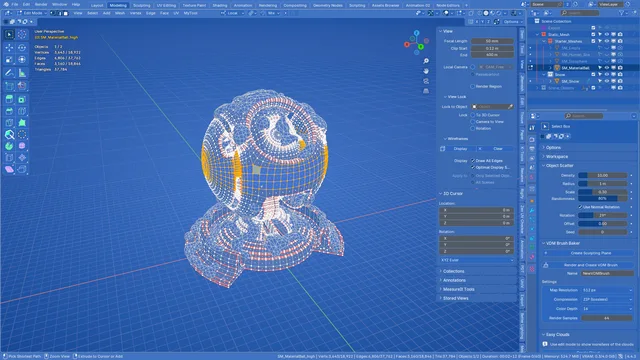
Task: Open the Modifiers wrench properties tab
Action: tap(532, 210)
